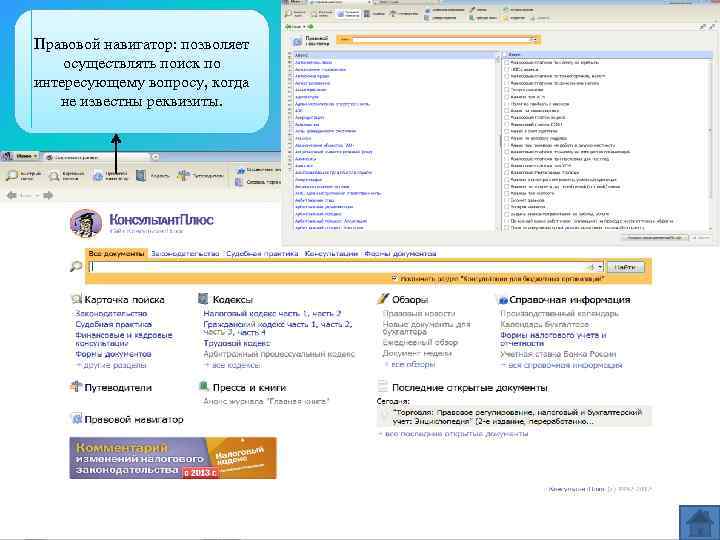This screenshot has height=540, width=720.
Task: Click the book icon next to Кодексы heading
Action: click(x=203, y=299)
